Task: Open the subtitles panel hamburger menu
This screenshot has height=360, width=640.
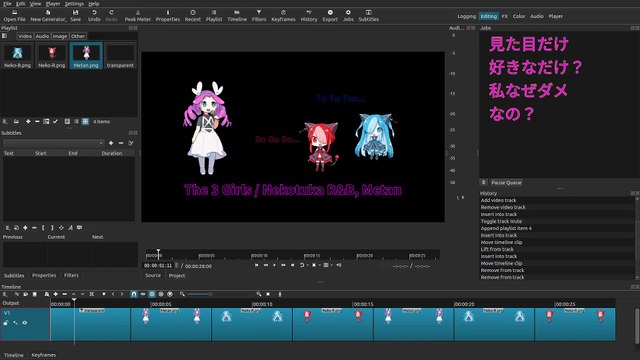Action: (x=7, y=228)
